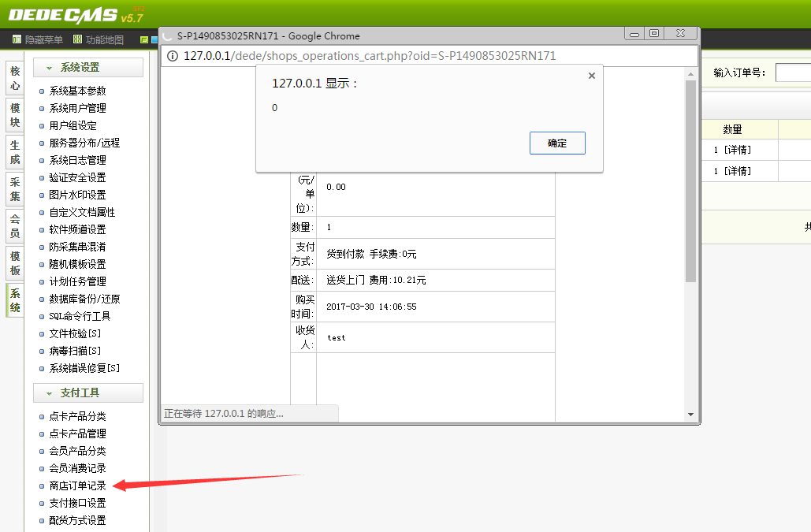The image size is (811, 532).
Task: Select the 系统 vertical tab
Action: (x=15, y=300)
